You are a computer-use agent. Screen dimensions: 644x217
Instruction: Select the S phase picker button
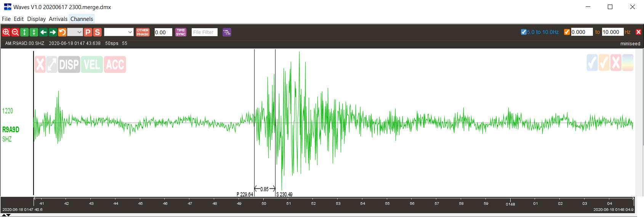tap(97, 32)
